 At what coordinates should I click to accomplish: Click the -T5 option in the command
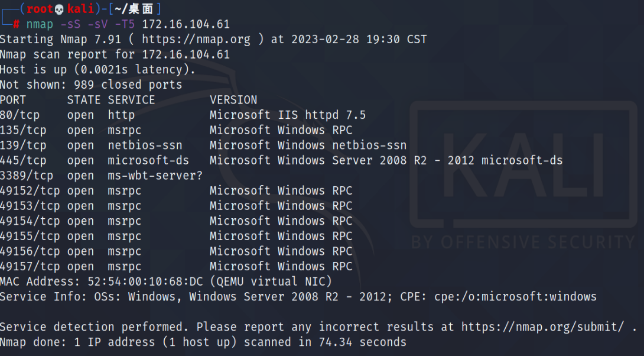(x=125, y=24)
